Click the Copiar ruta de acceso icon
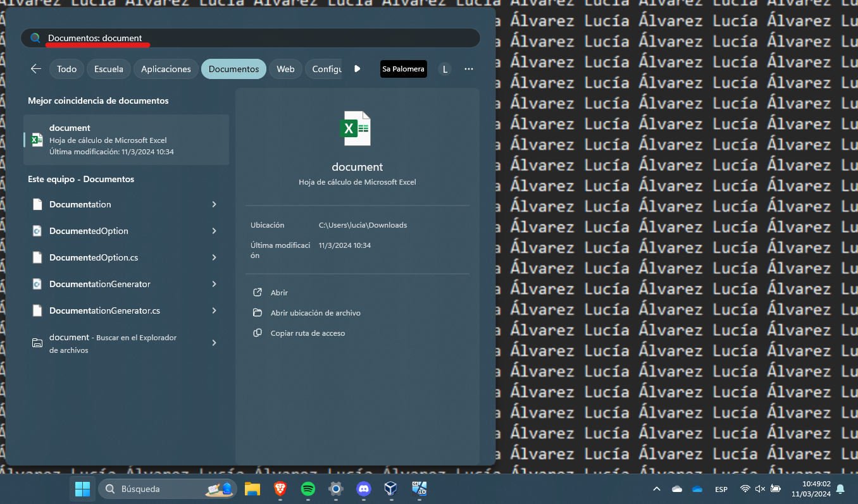This screenshot has height=504, width=858. click(258, 333)
